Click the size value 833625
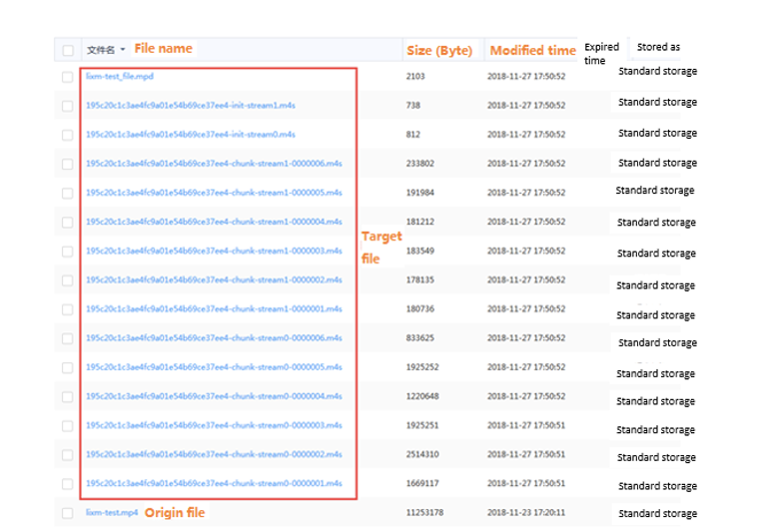 419,337
